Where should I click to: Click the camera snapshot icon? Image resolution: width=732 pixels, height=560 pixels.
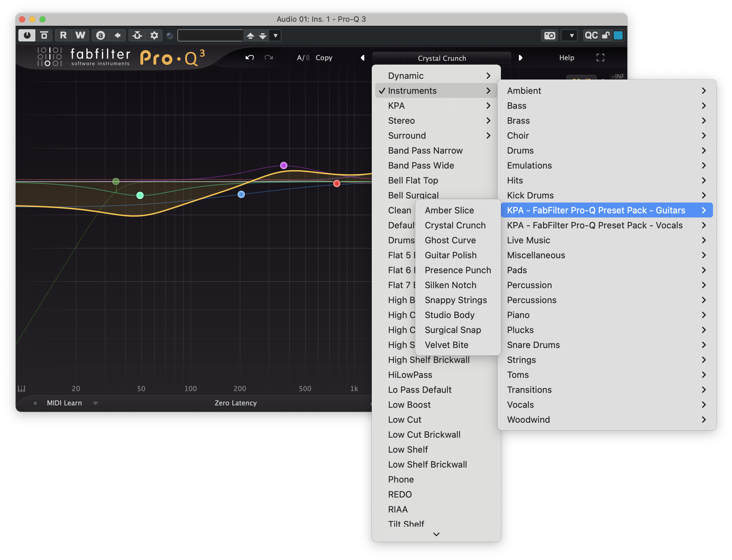[x=549, y=35]
